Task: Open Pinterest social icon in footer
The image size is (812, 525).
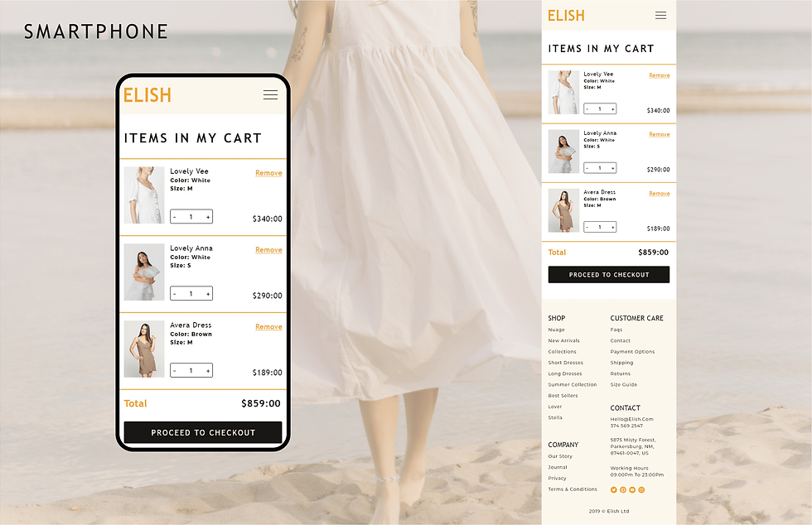Action: (x=623, y=489)
